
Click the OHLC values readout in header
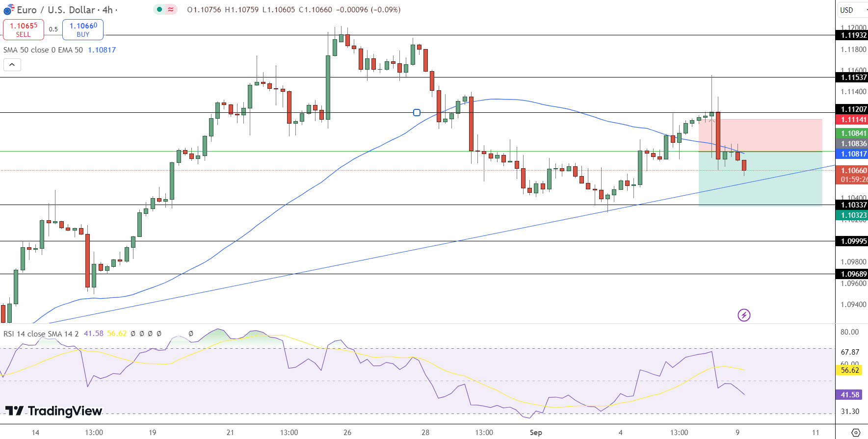click(x=294, y=10)
